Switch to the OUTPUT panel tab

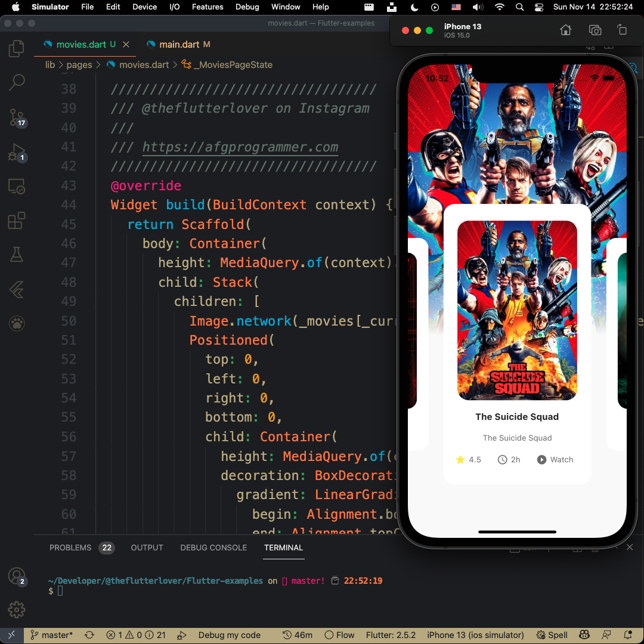point(147,547)
